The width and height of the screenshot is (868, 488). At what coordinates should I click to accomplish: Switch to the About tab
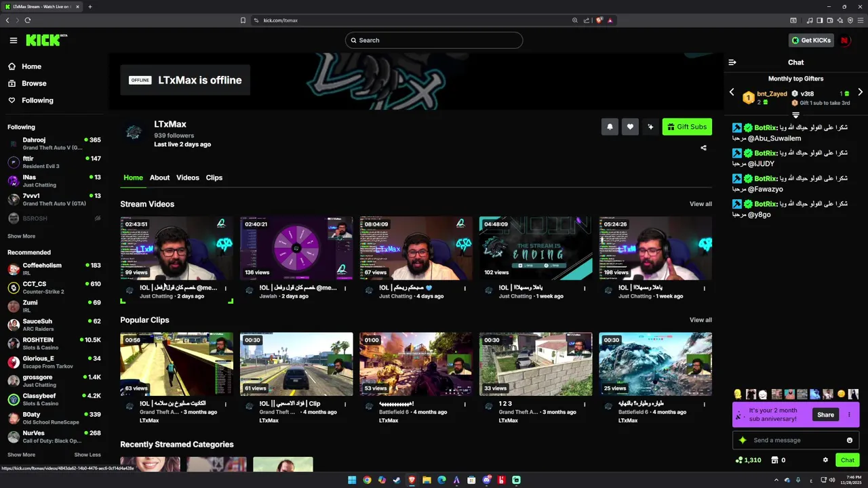click(x=159, y=178)
